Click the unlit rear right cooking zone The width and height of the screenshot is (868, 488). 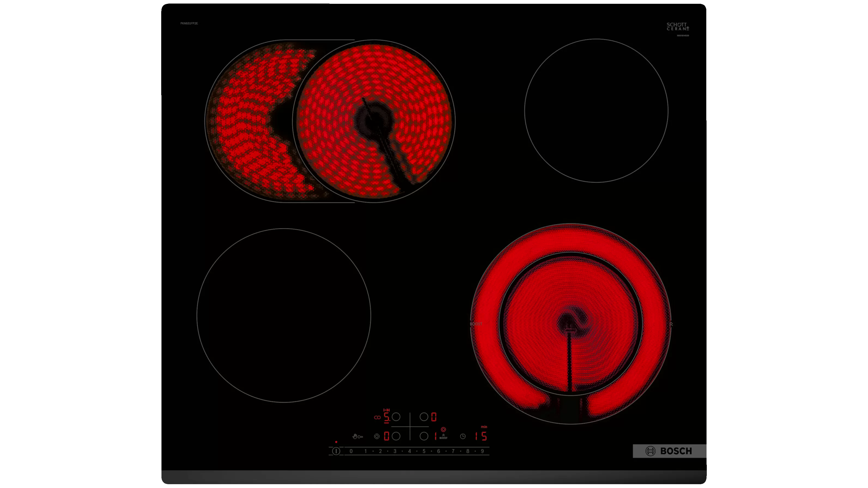coord(596,110)
